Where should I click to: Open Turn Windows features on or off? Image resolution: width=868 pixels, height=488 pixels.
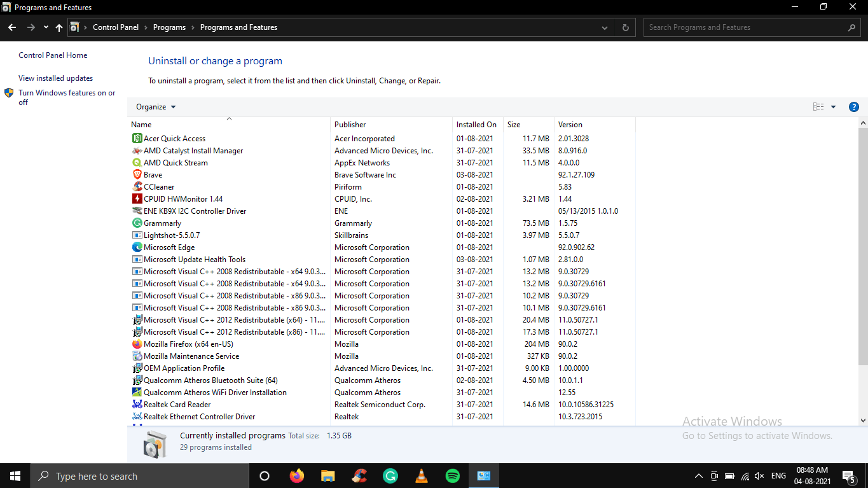coord(67,97)
